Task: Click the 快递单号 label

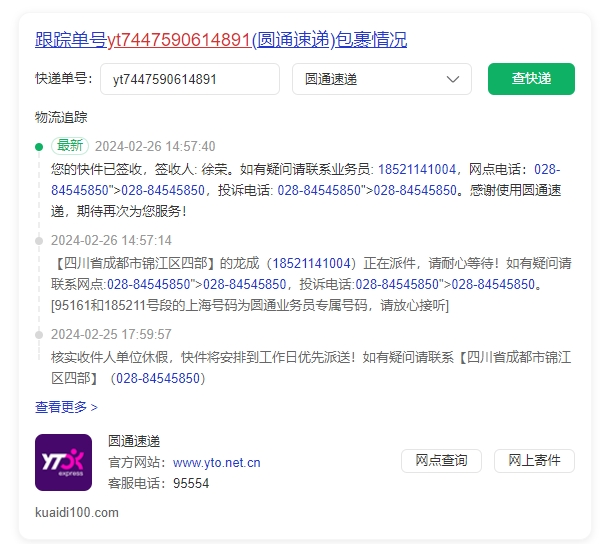Action: 64,78
